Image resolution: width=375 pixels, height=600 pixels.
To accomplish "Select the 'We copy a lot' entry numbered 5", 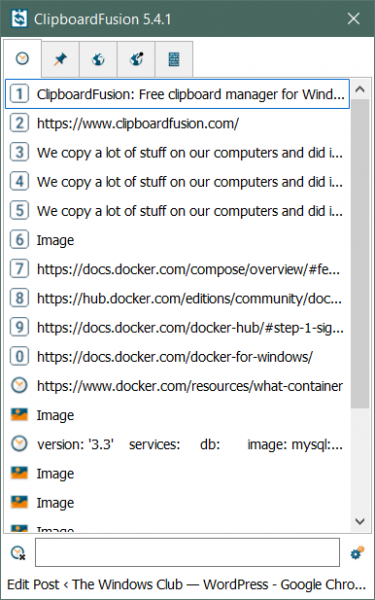I will tap(177, 210).
